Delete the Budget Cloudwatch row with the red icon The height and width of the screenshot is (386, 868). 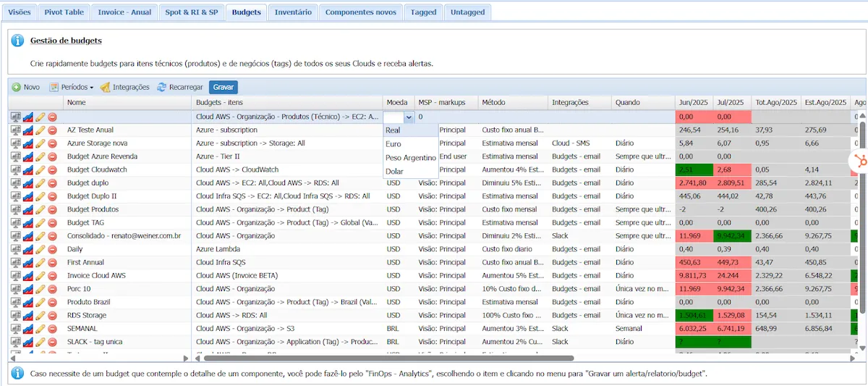click(x=53, y=170)
